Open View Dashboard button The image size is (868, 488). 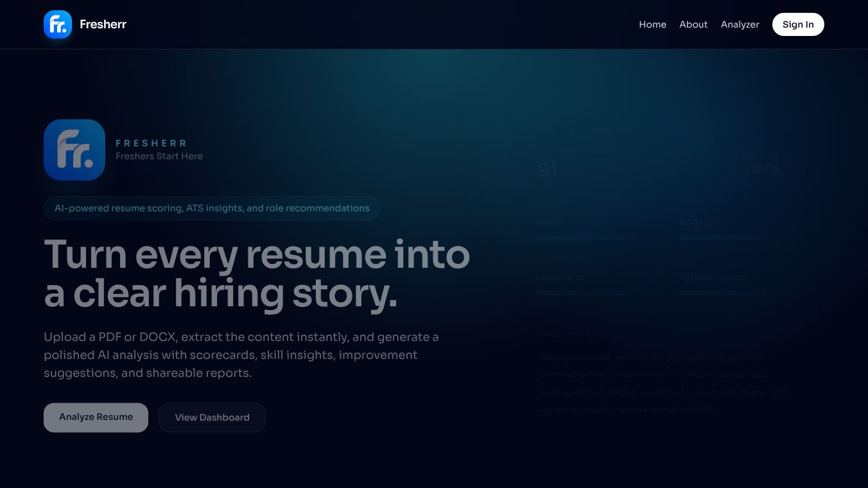pos(212,417)
